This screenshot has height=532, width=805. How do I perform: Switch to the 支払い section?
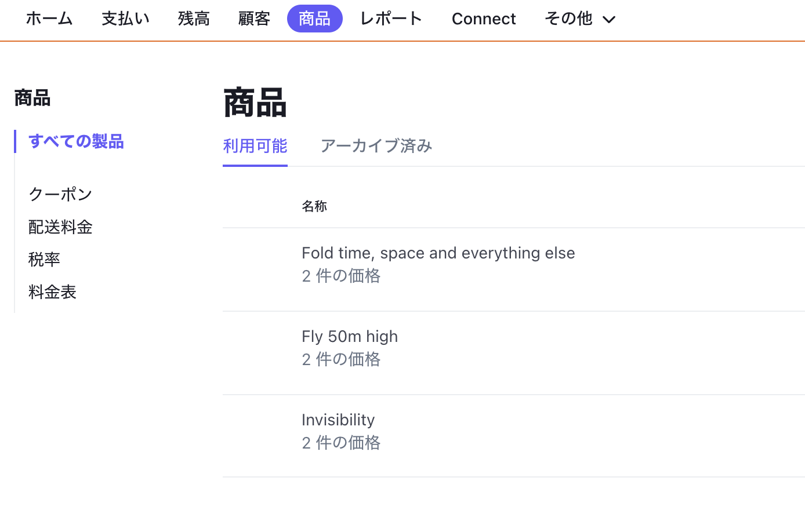(125, 19)
